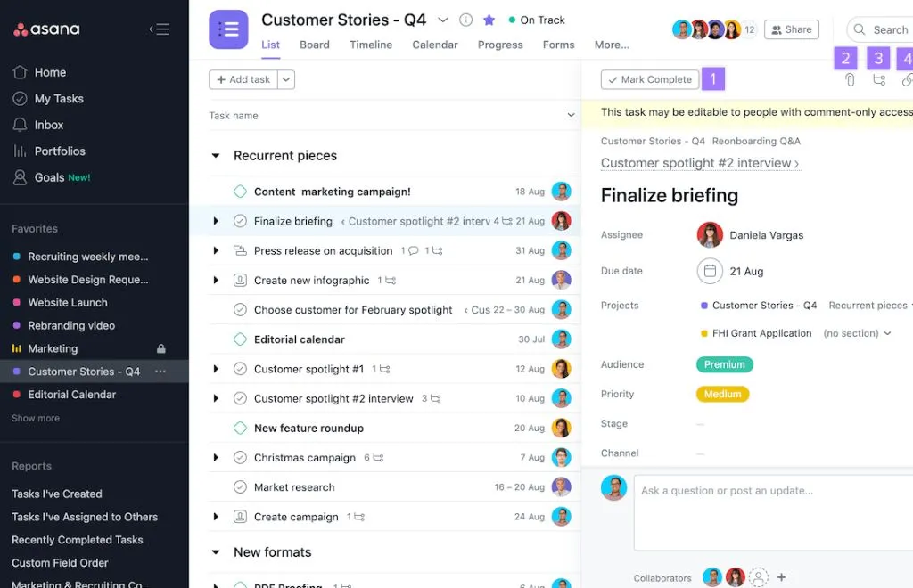
Task: Collapse the sidebar with the hamburger arrow icon
Action: (x=159, y=29)
